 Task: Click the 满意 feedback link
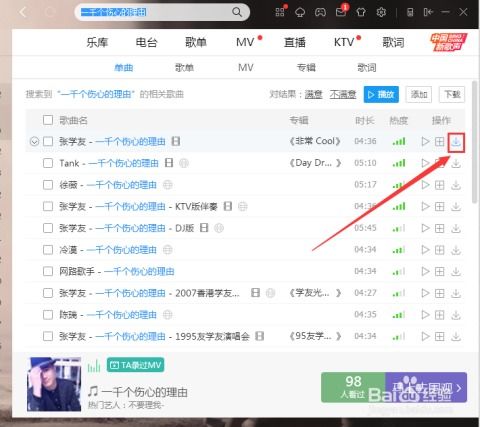click(313, 94)
